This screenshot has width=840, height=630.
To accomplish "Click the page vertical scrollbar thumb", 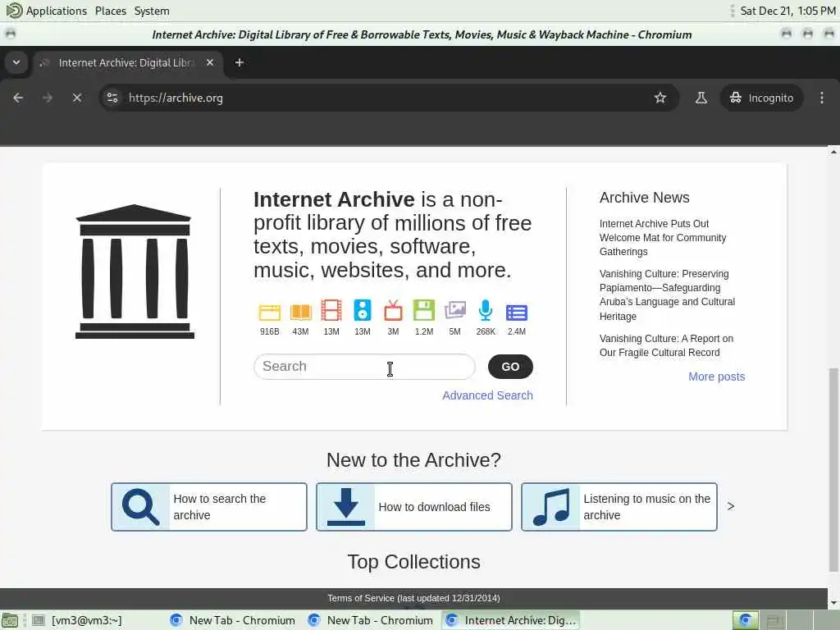I will (833, 470).
